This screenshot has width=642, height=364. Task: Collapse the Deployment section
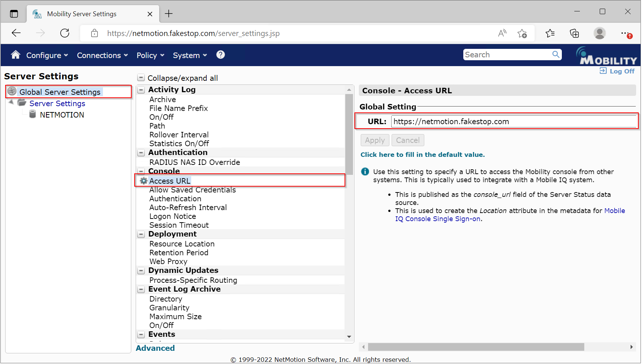[x=141, y=234]
